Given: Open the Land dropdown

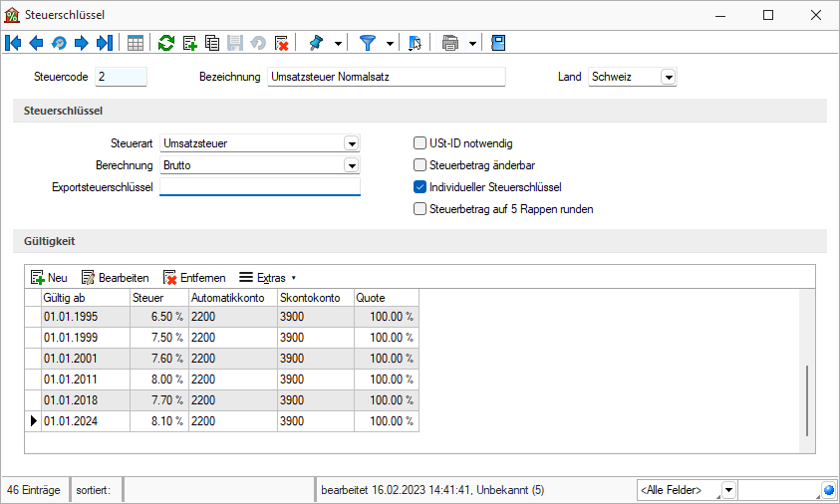Looking at the screenshot, I should tap(668, 77).
